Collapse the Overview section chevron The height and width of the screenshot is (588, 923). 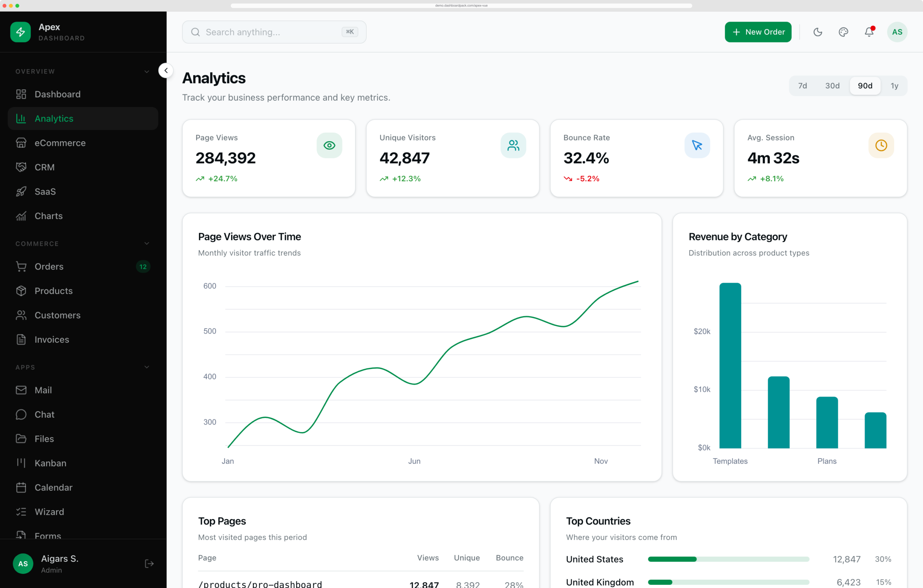(147, 72)
